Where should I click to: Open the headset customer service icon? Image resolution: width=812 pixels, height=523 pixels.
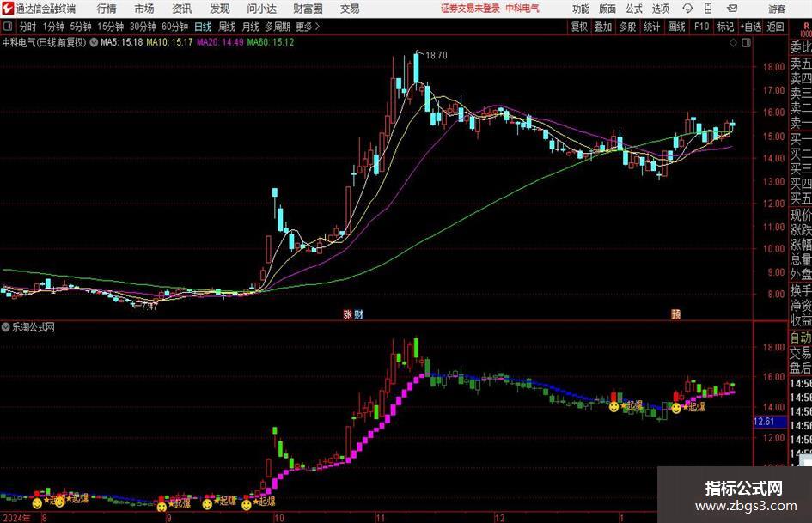coord(687,9)
